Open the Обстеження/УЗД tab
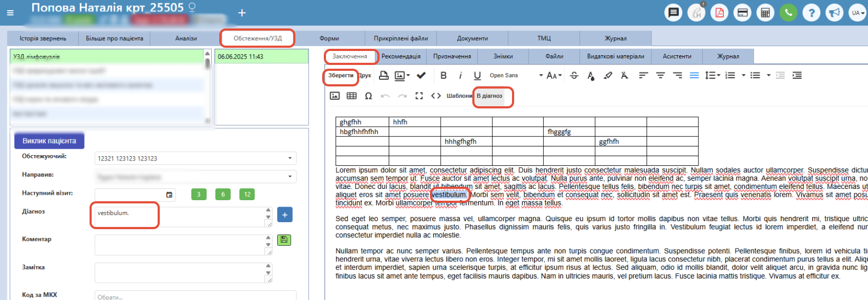The width and height of the screenshot is (868, 300). point(257,38)
